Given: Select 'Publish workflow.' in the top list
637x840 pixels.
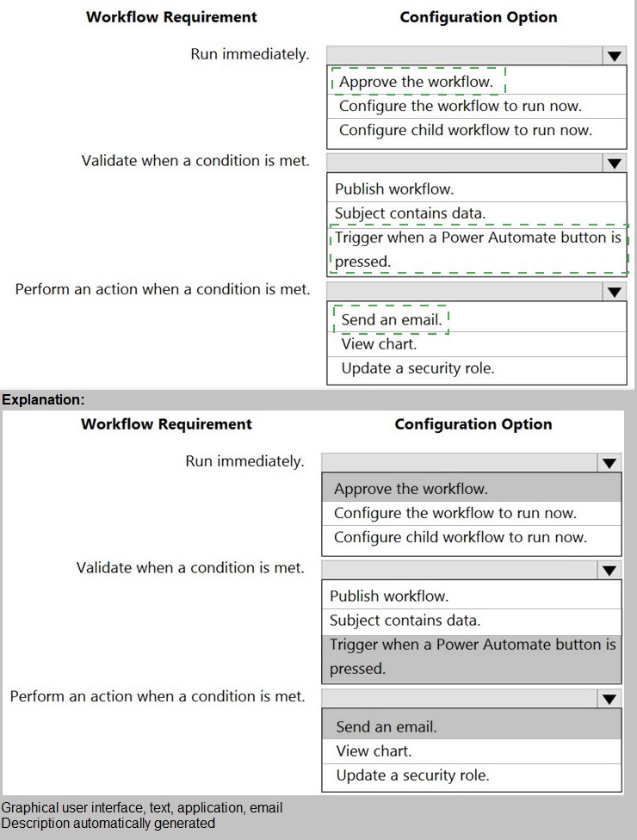Looking at the screenshot, I should 394,189.
